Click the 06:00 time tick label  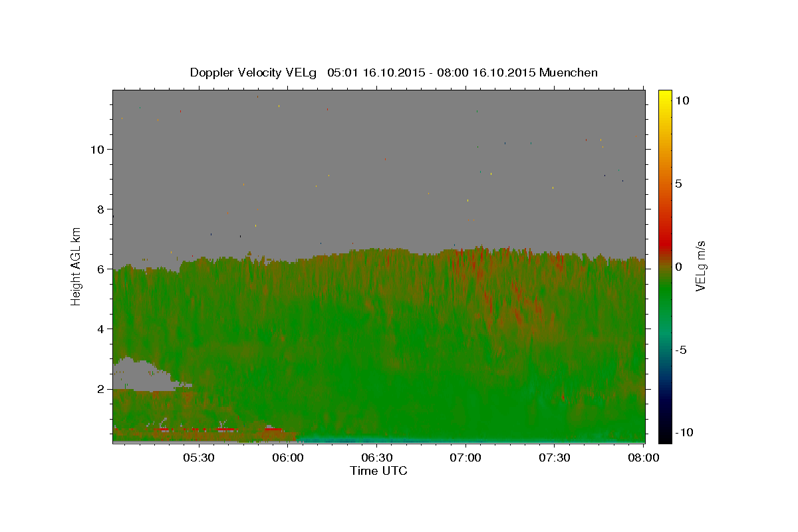coord(287,458)
